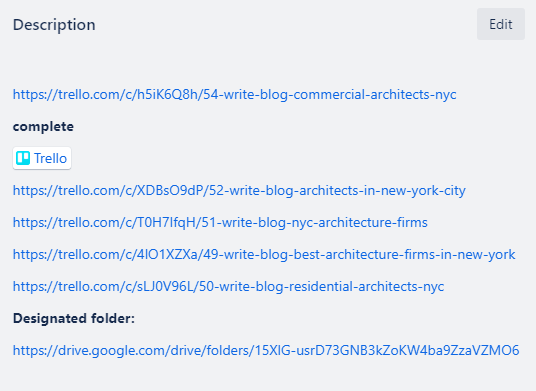Open the Trello smart link chip

click(x=42, y=158)
